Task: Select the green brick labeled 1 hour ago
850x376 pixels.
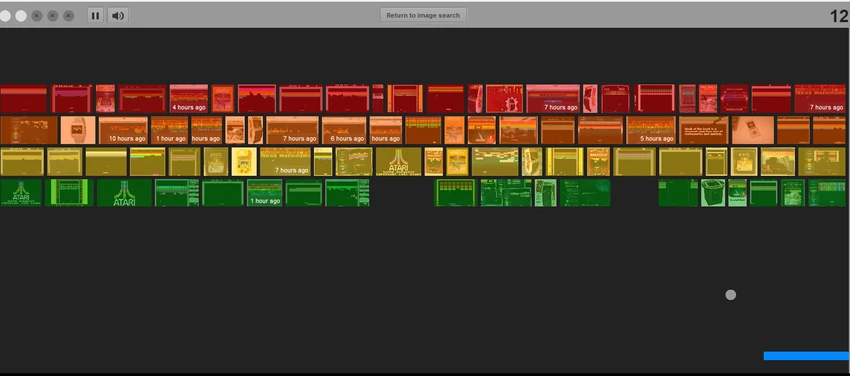Action: [x=265, y=193]
